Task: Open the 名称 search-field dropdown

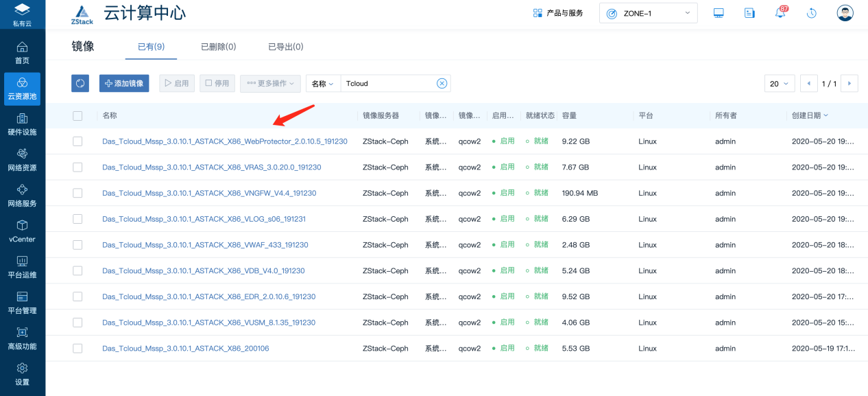Action: pos(323,84)
